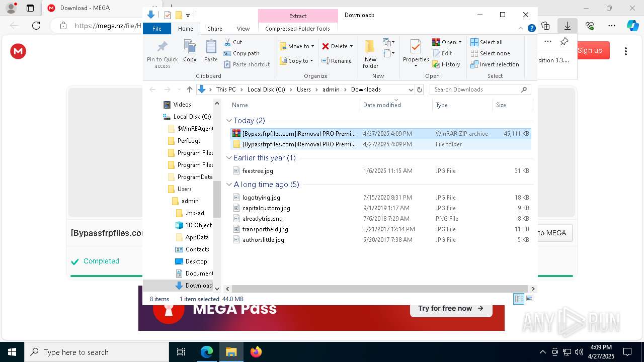This screenshot has height=362, width=644.
Task: Click Select all in Select group
Action: coord(487,42)
